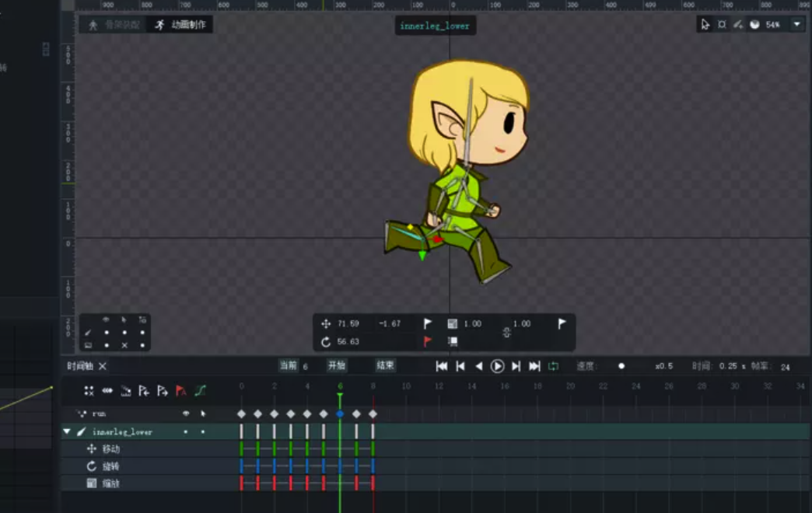This screenshot has width=812, height=513.
Task: Adjust the 速度 speed slider handle
Action: pos(621,366)
